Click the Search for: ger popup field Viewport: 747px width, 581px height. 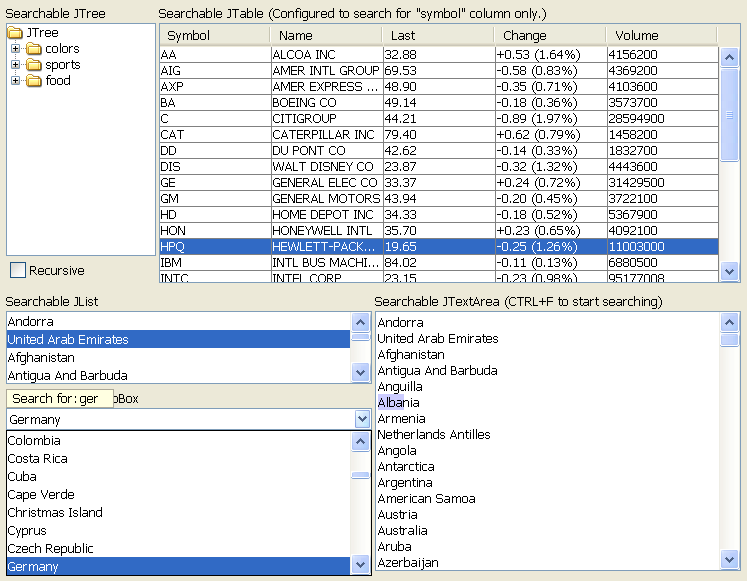(x=60, y=398)
